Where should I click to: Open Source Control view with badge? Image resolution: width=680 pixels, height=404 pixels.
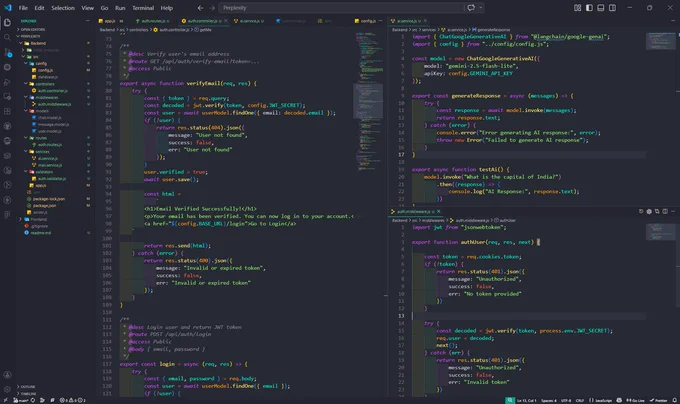click(x=7, y=53)
